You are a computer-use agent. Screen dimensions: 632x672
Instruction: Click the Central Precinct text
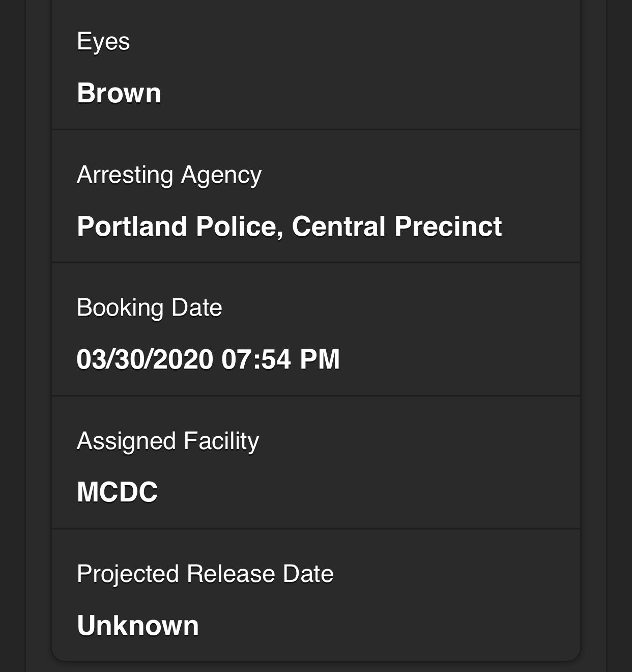(x=396, y=226)
